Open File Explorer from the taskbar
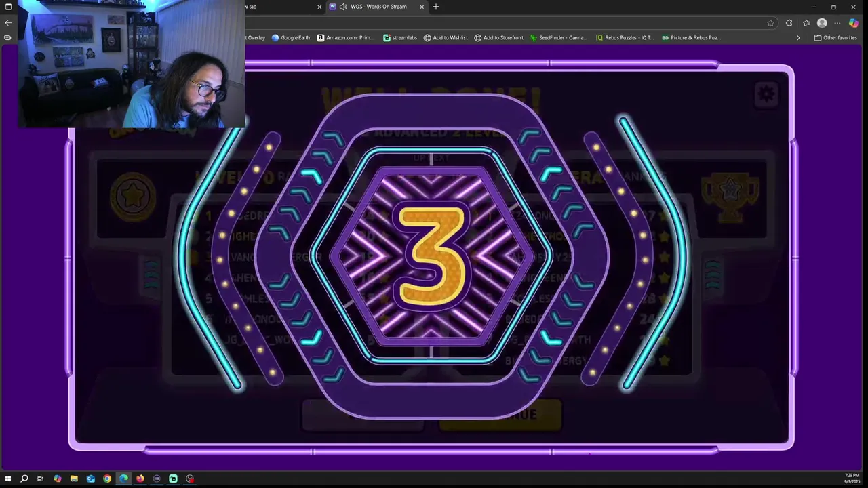Viewport: 868px width, 488px height. click(x=74, y=479)
